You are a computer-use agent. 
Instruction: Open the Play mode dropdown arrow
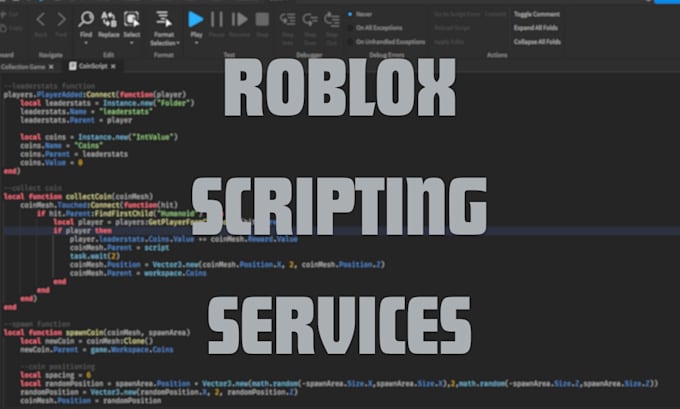click(x=196, y=43)
